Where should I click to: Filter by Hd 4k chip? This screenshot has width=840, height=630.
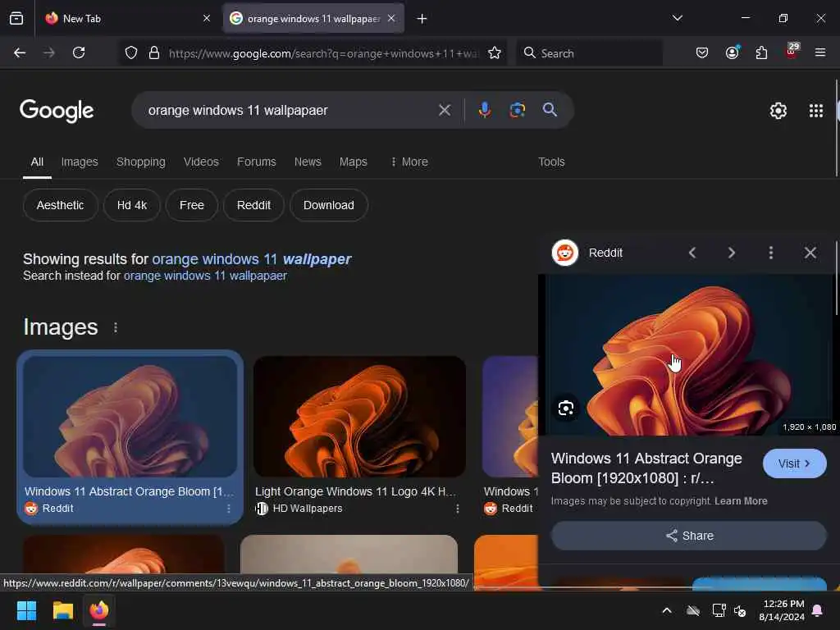(132, 205)
